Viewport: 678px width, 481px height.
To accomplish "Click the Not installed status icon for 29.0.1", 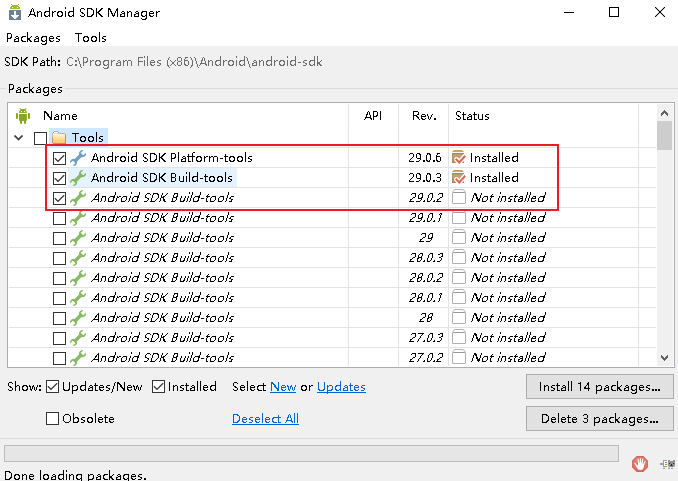I will [x=458, y=217].
